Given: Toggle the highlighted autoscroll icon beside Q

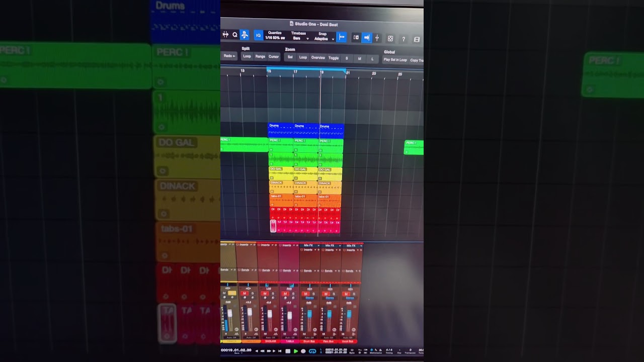Looking at the screenshot, I should 245,35.
